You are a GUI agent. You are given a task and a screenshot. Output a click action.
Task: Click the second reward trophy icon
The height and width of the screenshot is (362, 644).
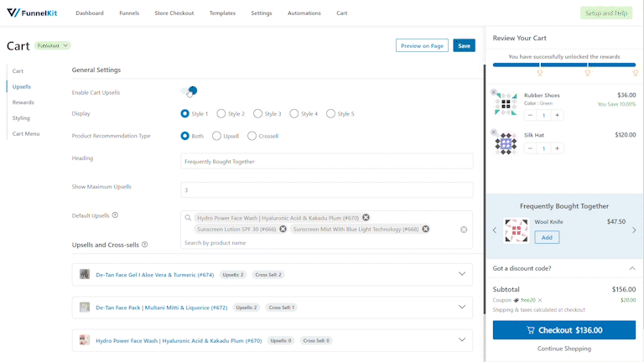[588, 73]
